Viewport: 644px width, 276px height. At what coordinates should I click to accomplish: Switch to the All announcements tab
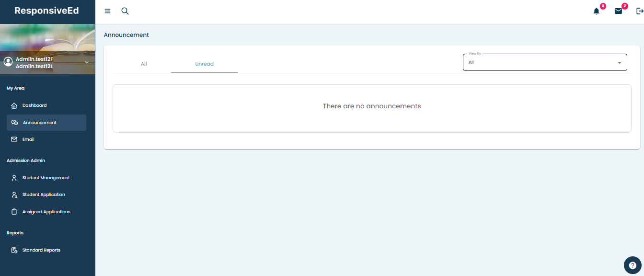point(144,64)
